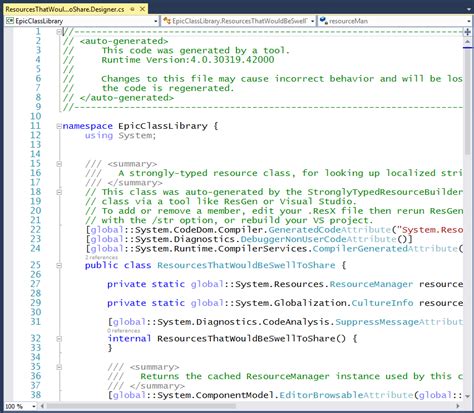Click the vertical scrollbar down arrow
This screenshot has height=413, width=474.
pos(467,396)
